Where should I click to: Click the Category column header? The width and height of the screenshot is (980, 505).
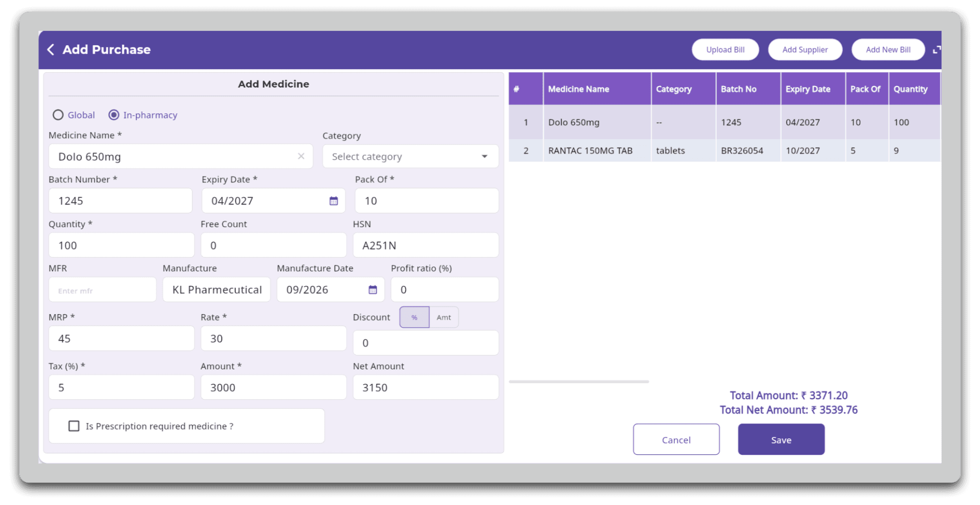(683, 89)
